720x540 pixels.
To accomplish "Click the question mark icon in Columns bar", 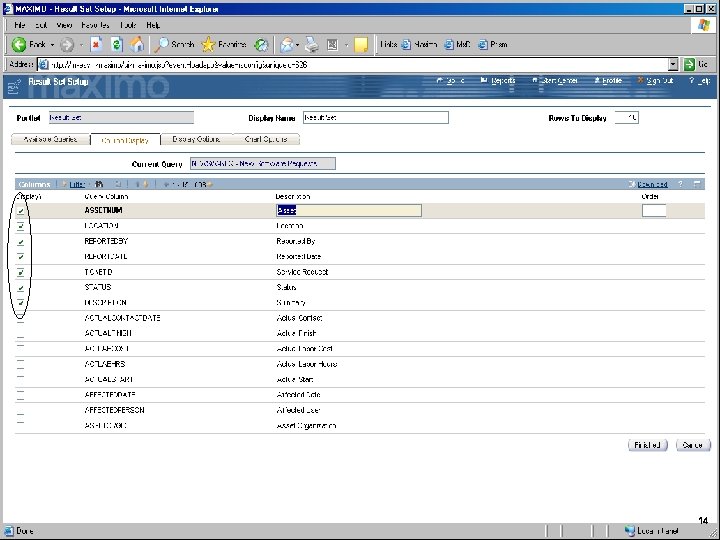I will click(x=680, y=184).
